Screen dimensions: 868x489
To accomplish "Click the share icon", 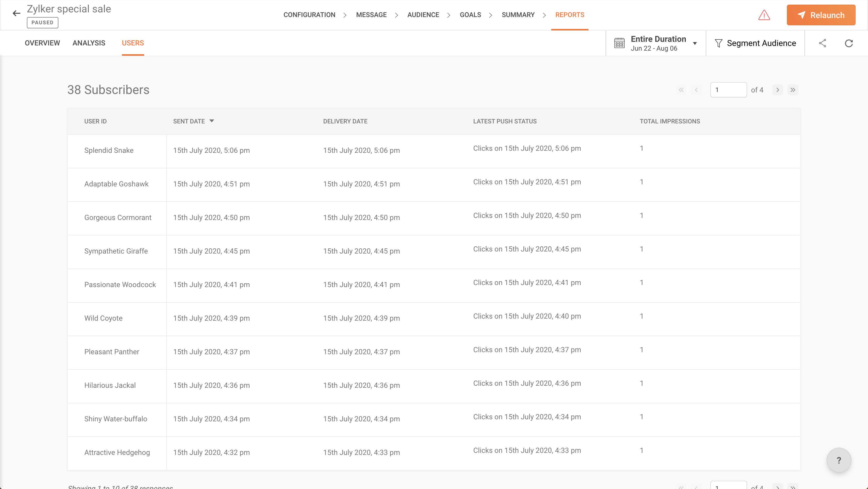I will [823, 43].
